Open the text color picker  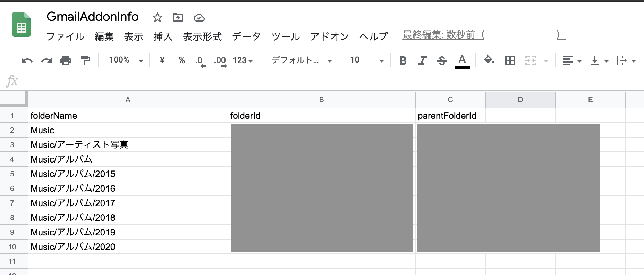click(x=462, y=61)
